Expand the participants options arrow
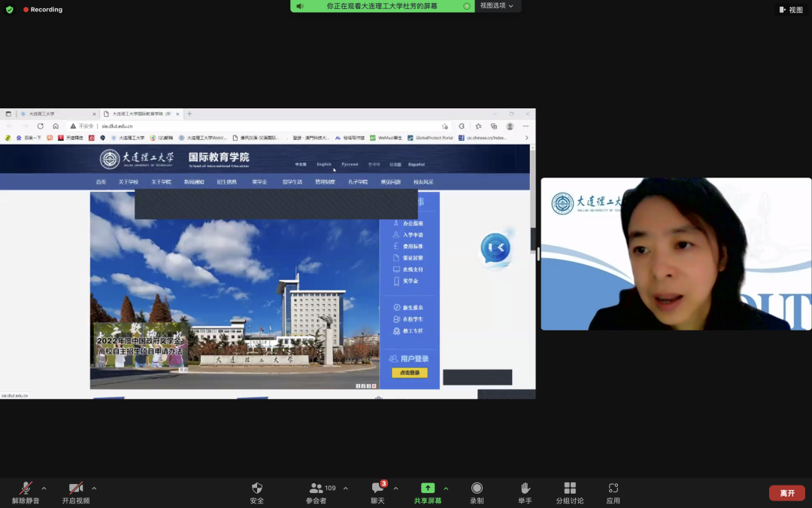Screen dimensions: 812x508 click(345, 488)
